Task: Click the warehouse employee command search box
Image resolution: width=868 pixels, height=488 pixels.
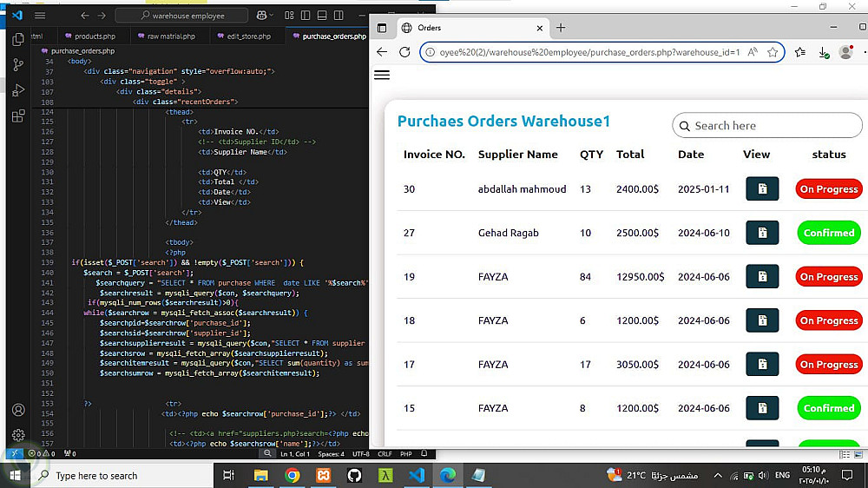Action: pyautogui.click(x=181, y=16)
